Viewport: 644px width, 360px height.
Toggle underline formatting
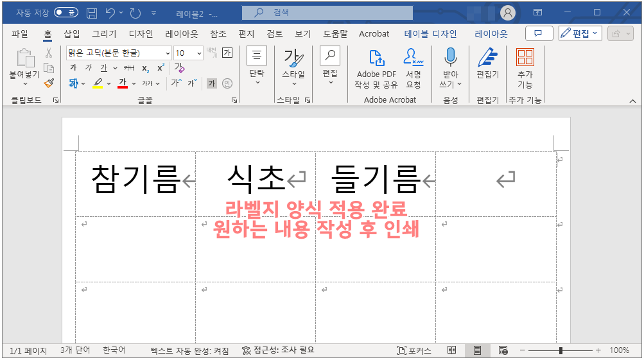click(104, 68)
